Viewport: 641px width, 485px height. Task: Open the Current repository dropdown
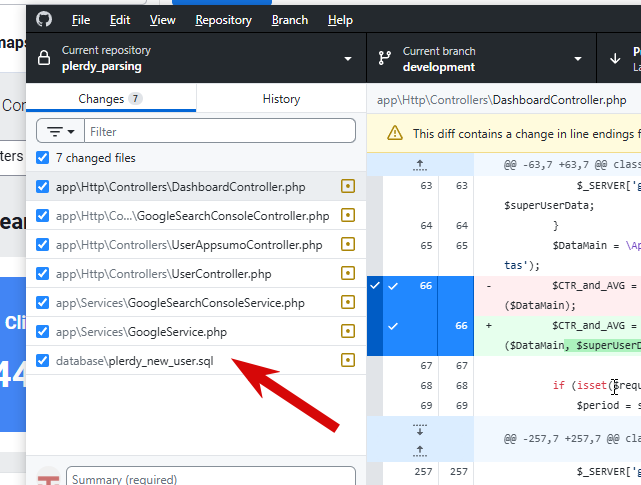(x=196, y=58)
